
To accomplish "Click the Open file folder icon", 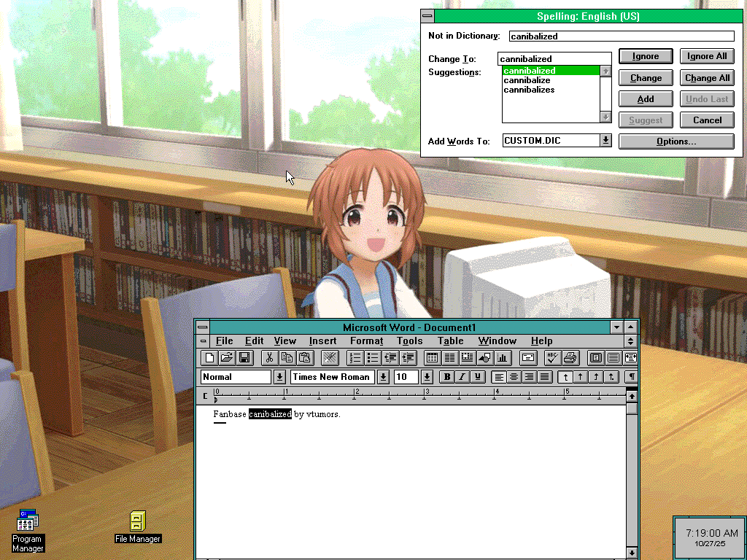I will pos(227,357).
